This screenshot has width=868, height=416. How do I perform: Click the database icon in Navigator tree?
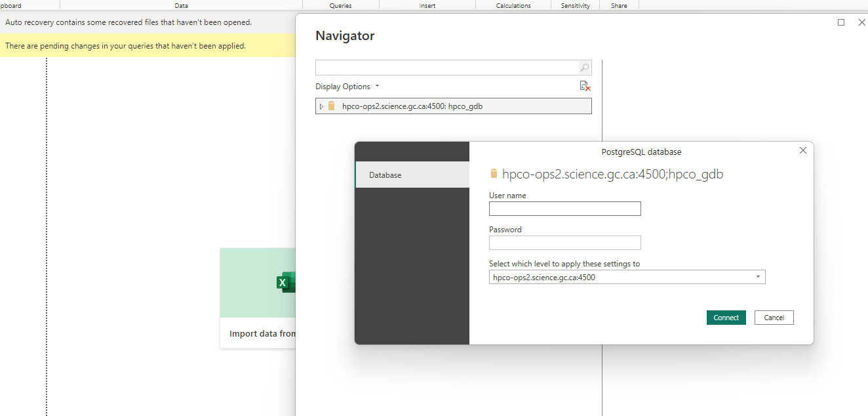332,106
